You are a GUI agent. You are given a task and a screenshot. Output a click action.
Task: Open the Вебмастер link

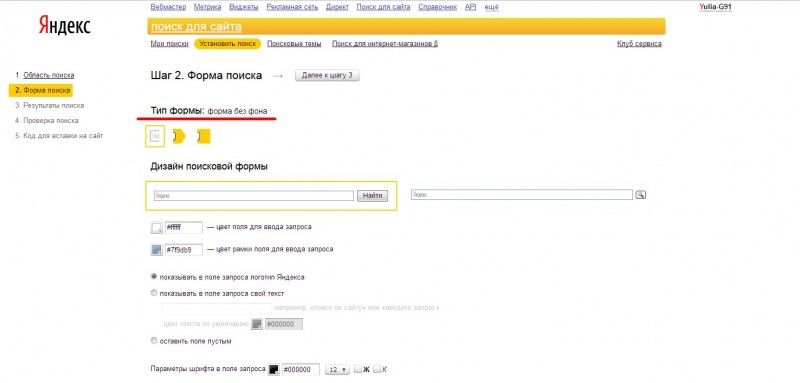(169, 7)
